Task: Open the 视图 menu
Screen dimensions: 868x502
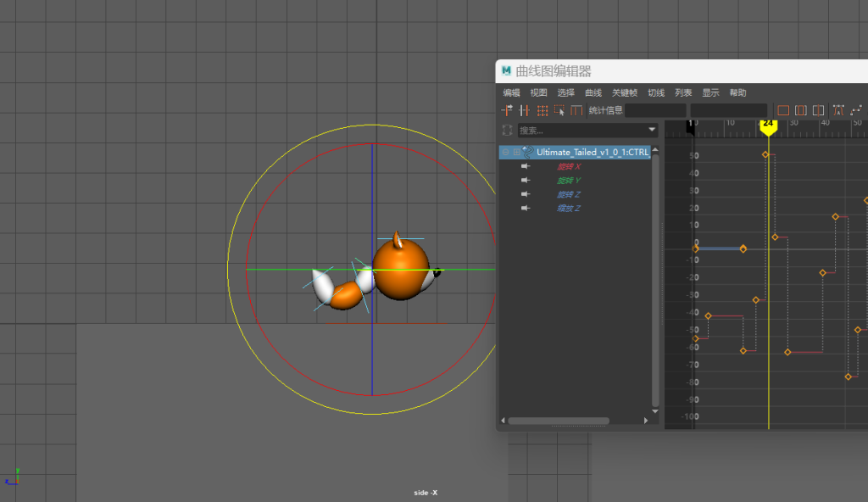Action: (x=538, y=92)
